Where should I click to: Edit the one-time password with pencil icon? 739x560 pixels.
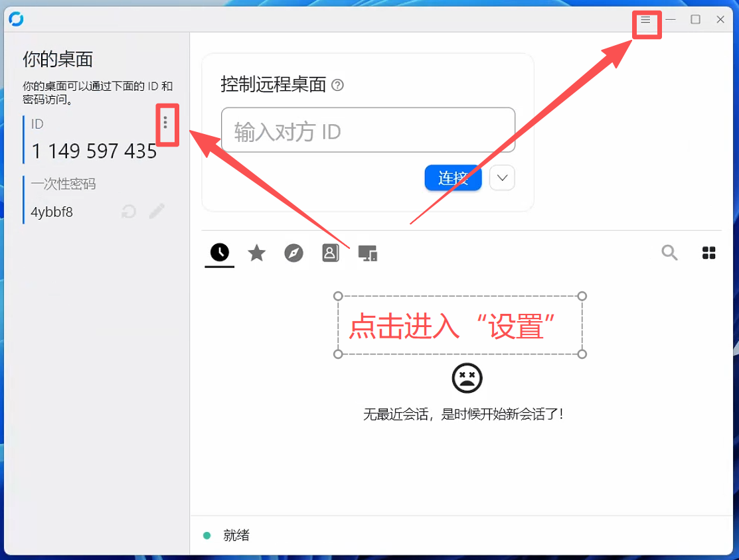pos(157,212)
